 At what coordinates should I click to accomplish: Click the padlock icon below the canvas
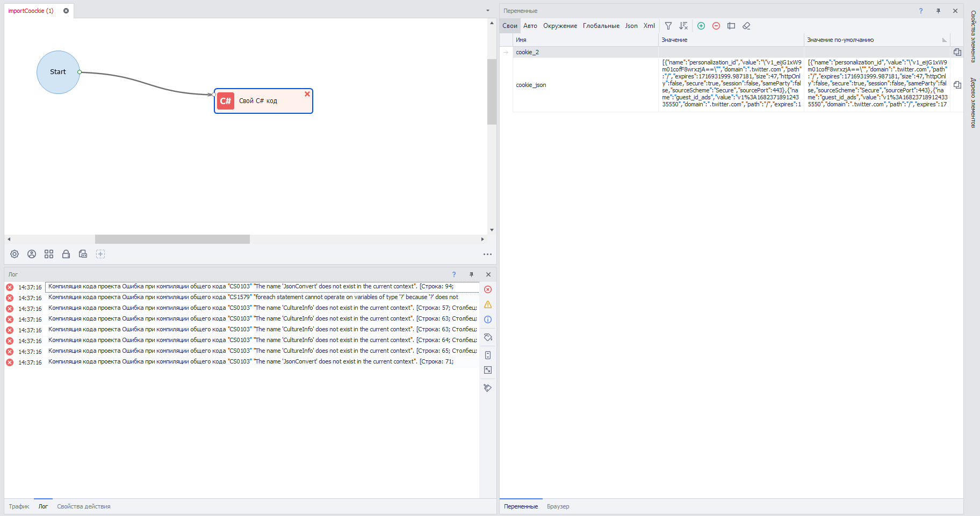click(x=66, y=254)
